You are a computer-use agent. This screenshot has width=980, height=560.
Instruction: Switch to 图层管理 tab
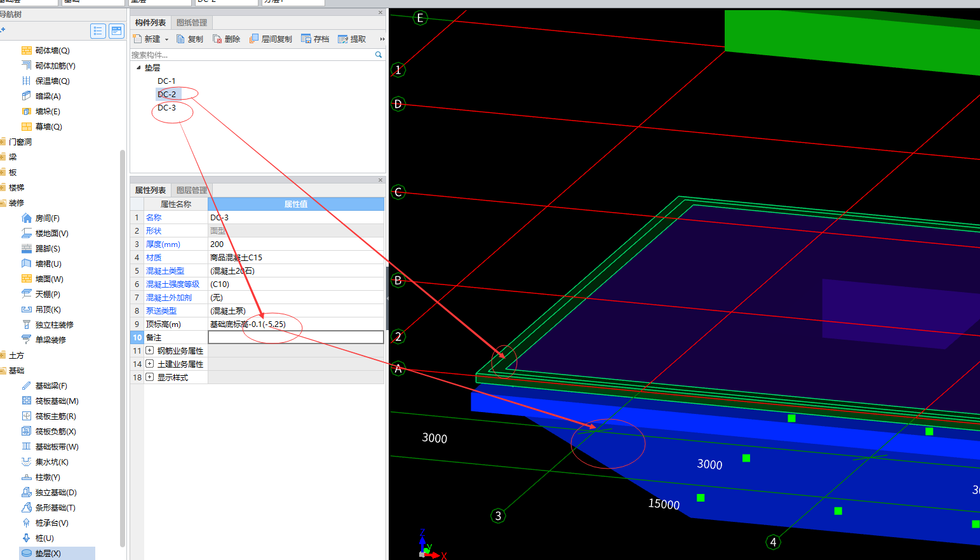(x=192, y=190)
